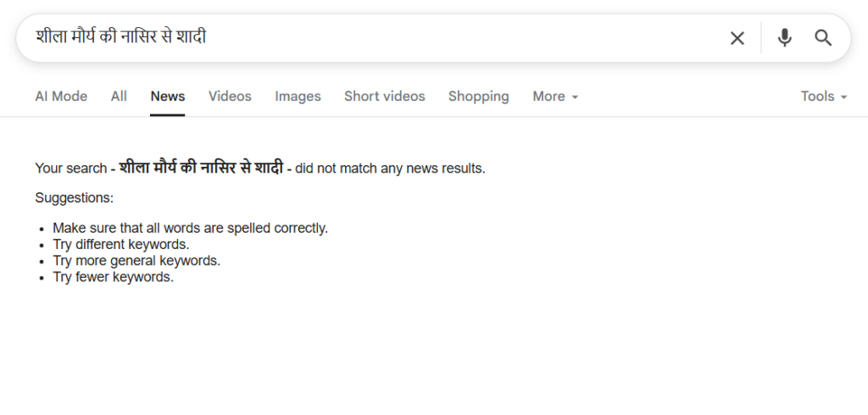
Task: Click the "Try different keywords." suggestion
Action: 120,245
